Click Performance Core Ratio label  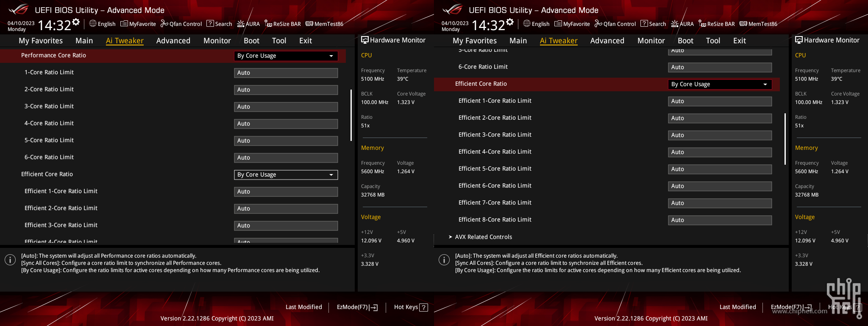[53, 56]
